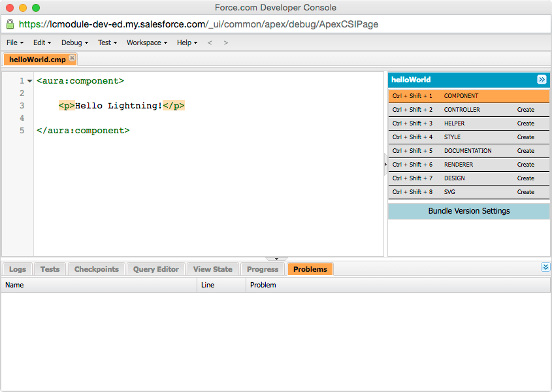Viewport: 552px width, 392px height.
Task: Open Bundle Version Settings
Action: pyautogui.click(x=468, y=211)
